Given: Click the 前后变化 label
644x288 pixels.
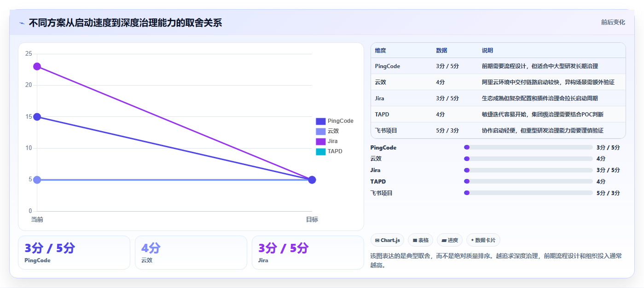Looking at the screenshot, I should pyautogui.click(x=613, y=22).
